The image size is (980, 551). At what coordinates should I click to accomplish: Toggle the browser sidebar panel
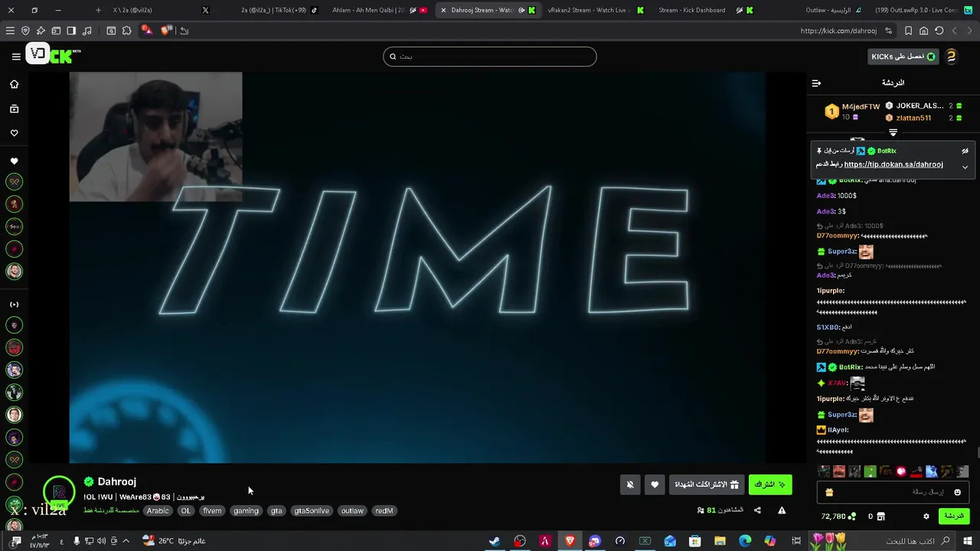pyautogui.click(x=71, y=31)
